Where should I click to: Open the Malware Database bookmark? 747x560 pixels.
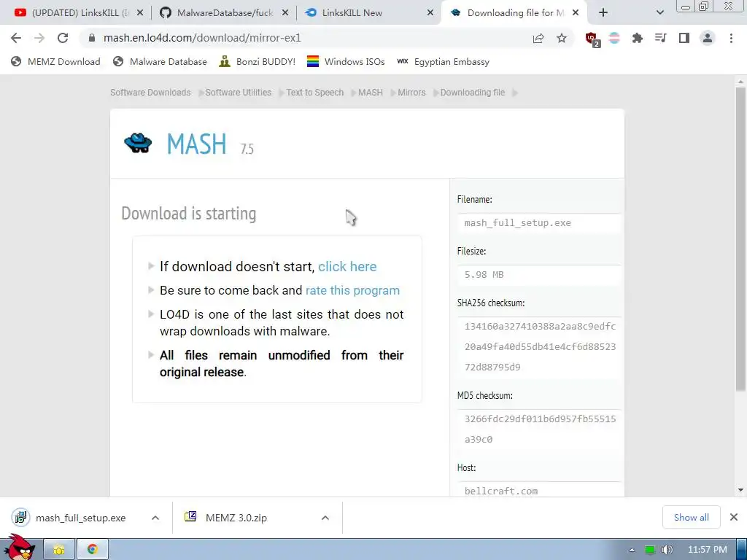[x=160, y=61]
